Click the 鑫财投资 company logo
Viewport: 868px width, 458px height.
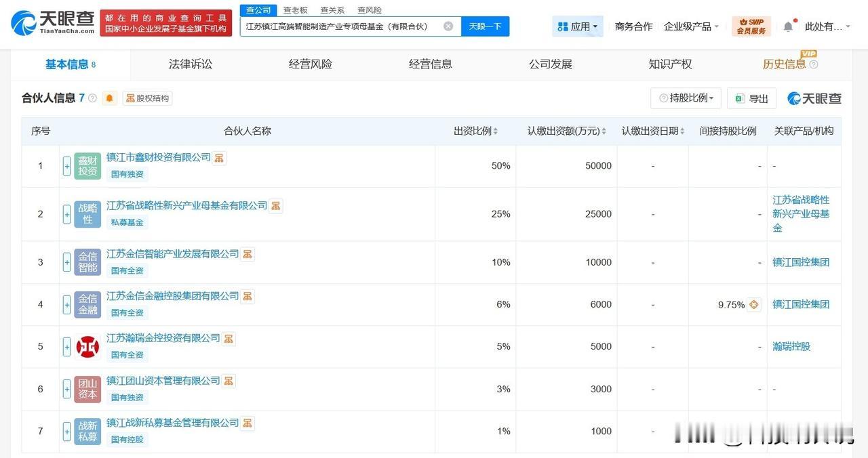point(87,166)
